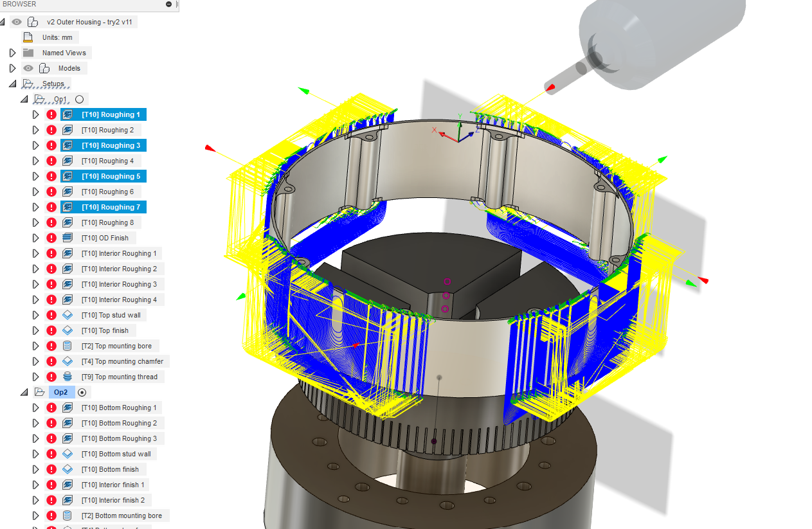Select the Interior Roughing 3 operation
The height and width of the screenshot is (529, 812).
[119, 284]
